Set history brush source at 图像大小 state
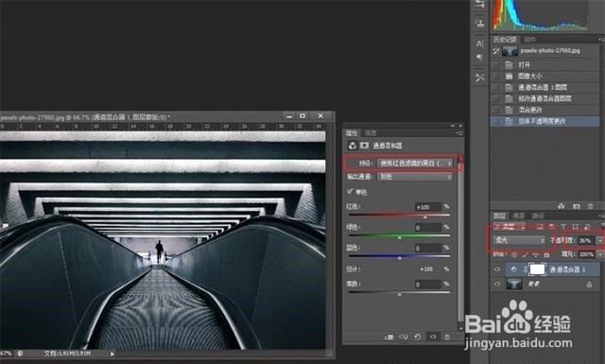 point(496,76)
